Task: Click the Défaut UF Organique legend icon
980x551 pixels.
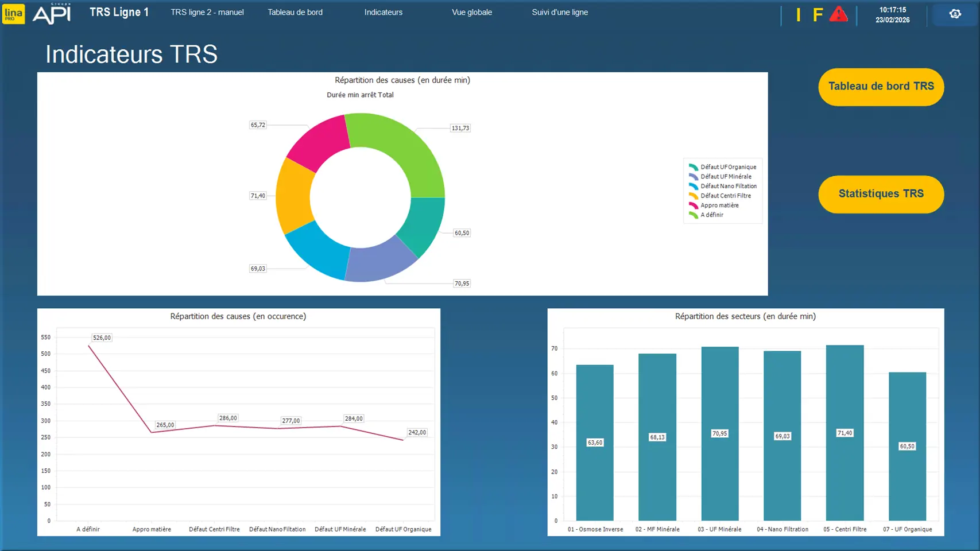Action: [693, 167]
